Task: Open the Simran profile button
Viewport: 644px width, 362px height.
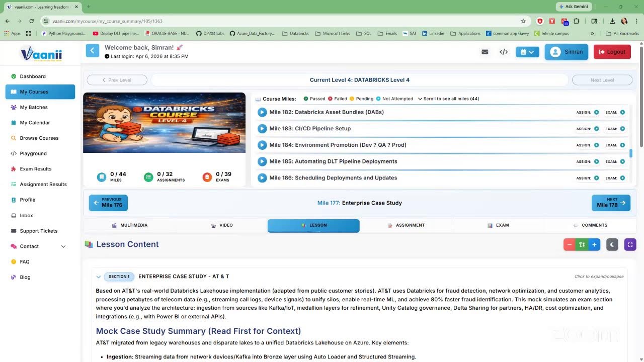Action: pos(567,52)
